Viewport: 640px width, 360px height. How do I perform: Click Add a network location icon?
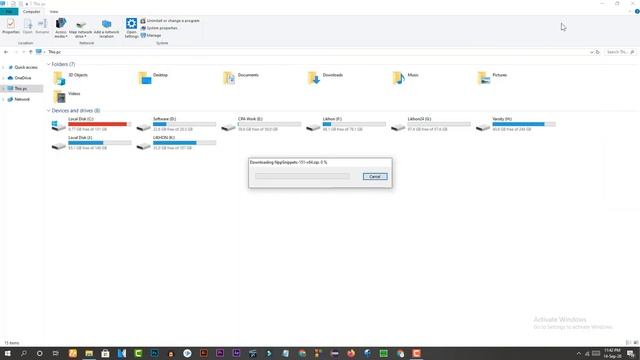[107, 28]
